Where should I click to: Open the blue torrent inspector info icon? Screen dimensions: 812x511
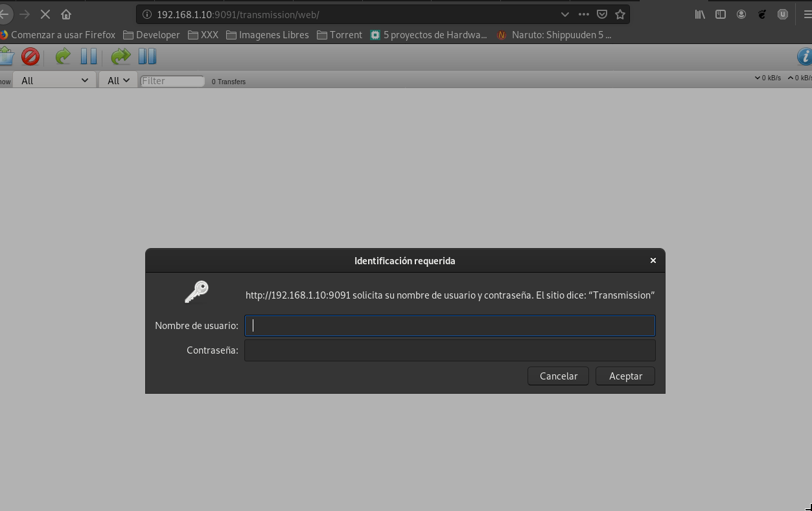pos(804,57)
